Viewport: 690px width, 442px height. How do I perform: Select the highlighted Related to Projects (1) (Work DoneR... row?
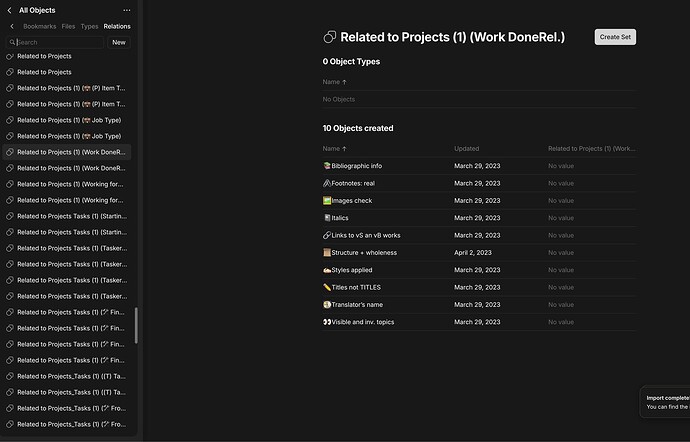(x=67, y=152)
